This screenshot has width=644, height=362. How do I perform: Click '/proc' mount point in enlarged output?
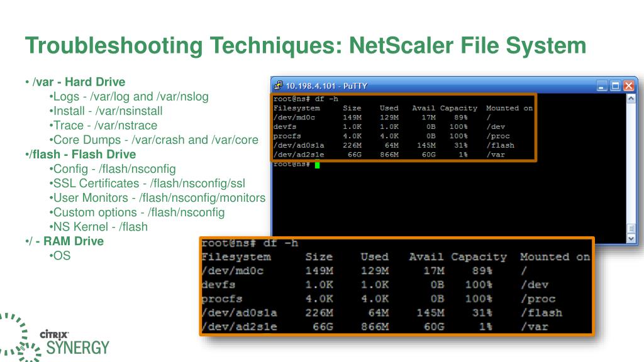[538, 299]
